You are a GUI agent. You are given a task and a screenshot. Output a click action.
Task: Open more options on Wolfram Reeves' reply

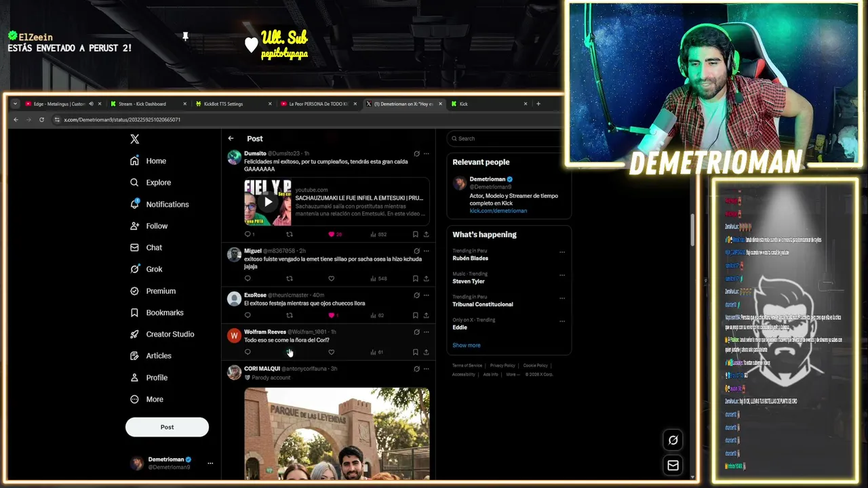(426, 332)
